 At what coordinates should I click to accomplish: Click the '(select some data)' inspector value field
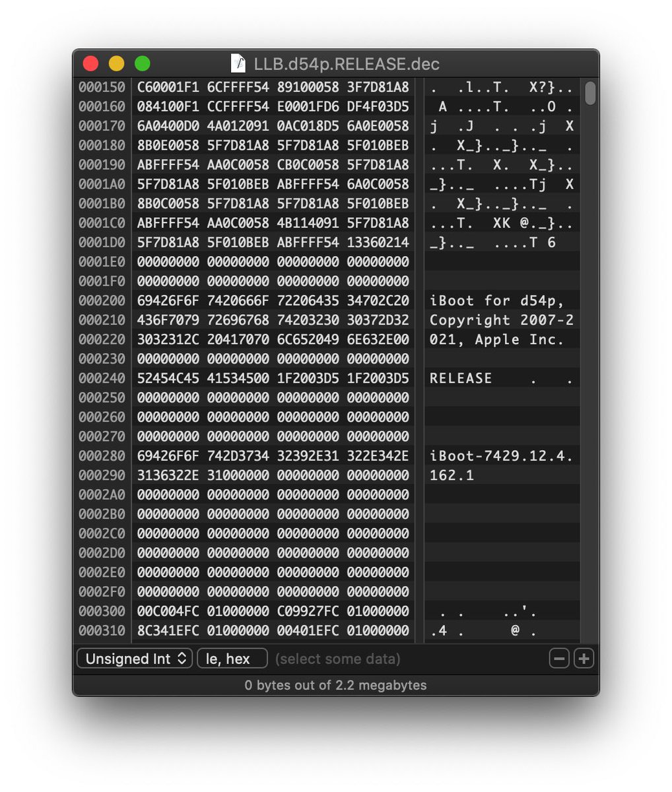click(x=338, y=659)
